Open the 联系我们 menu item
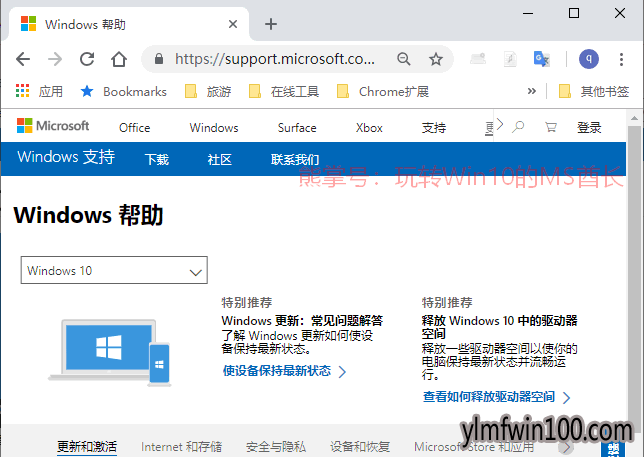644x457 pixels. click(x=295, y=159)
